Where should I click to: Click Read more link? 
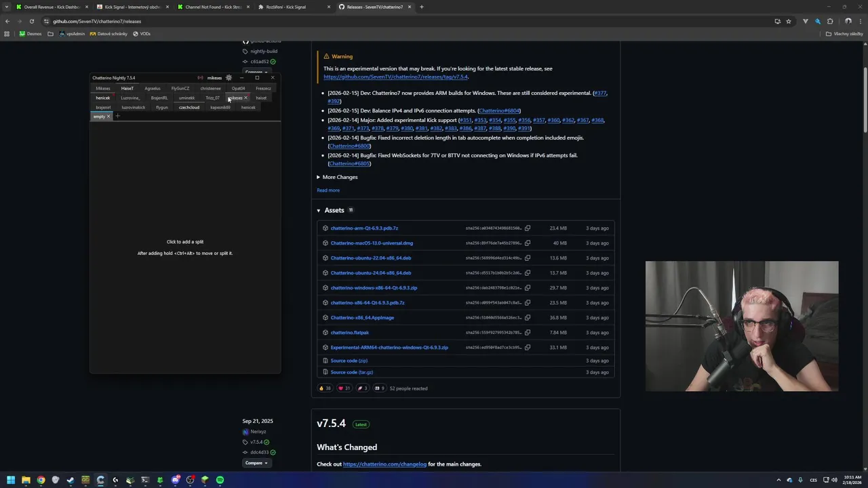(328, 190)
